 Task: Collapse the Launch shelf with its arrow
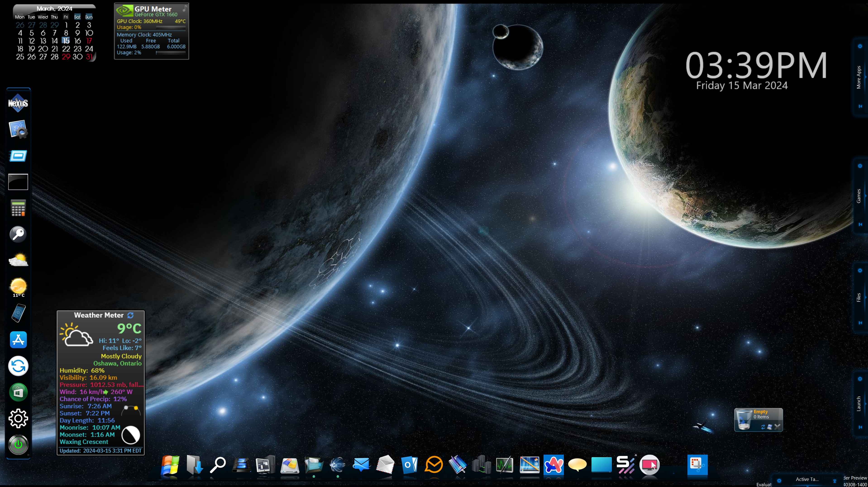point(860,427)
